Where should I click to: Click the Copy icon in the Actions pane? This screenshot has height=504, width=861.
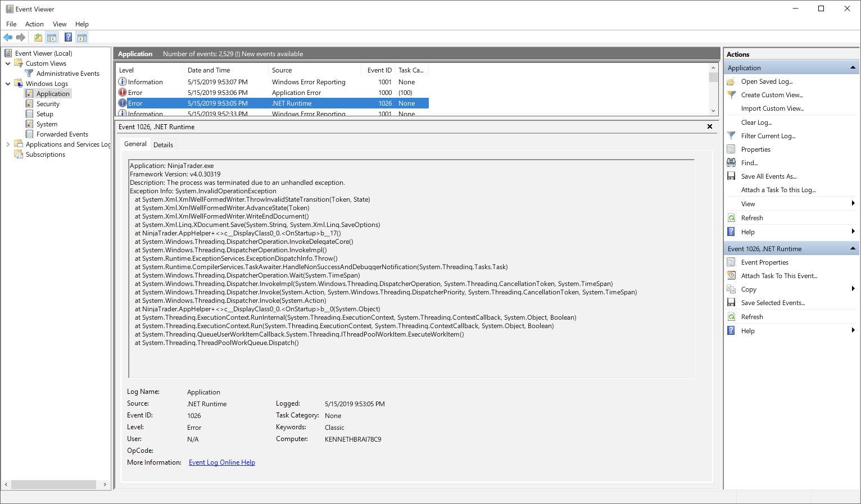click(731, 289)
